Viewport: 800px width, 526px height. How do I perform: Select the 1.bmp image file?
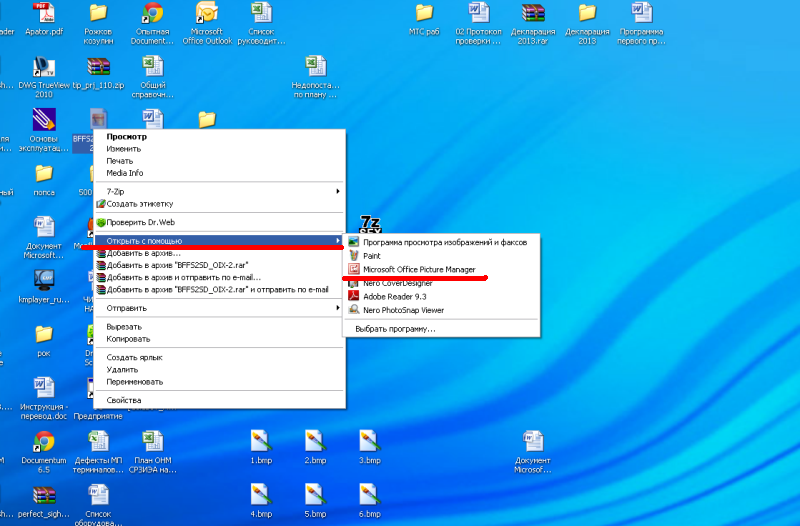[262, 442]
